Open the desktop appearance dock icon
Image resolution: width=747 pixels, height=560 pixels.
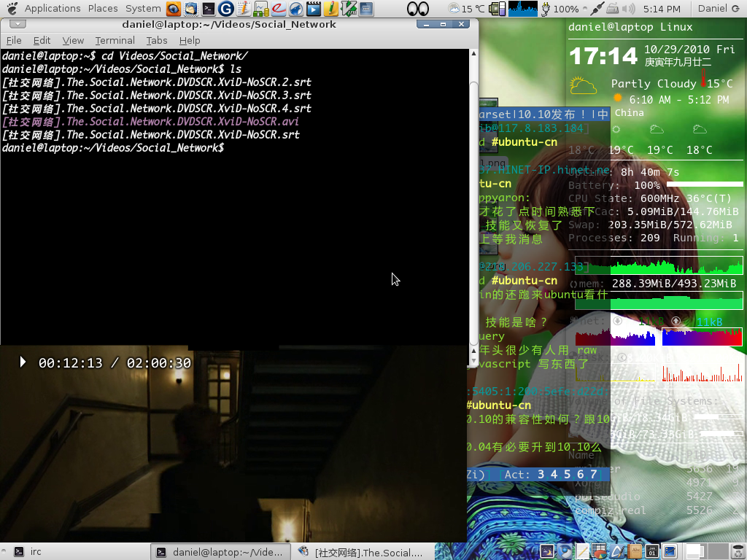tap(670, 551)
